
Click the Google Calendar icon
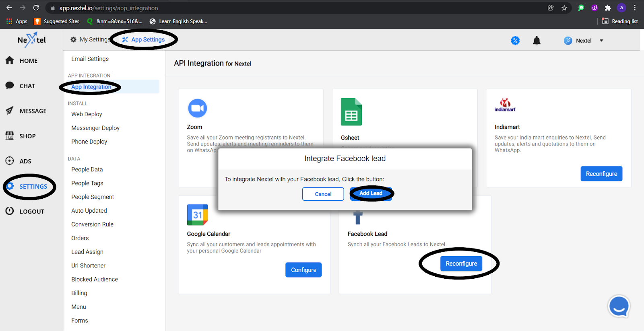pos(197,215)
